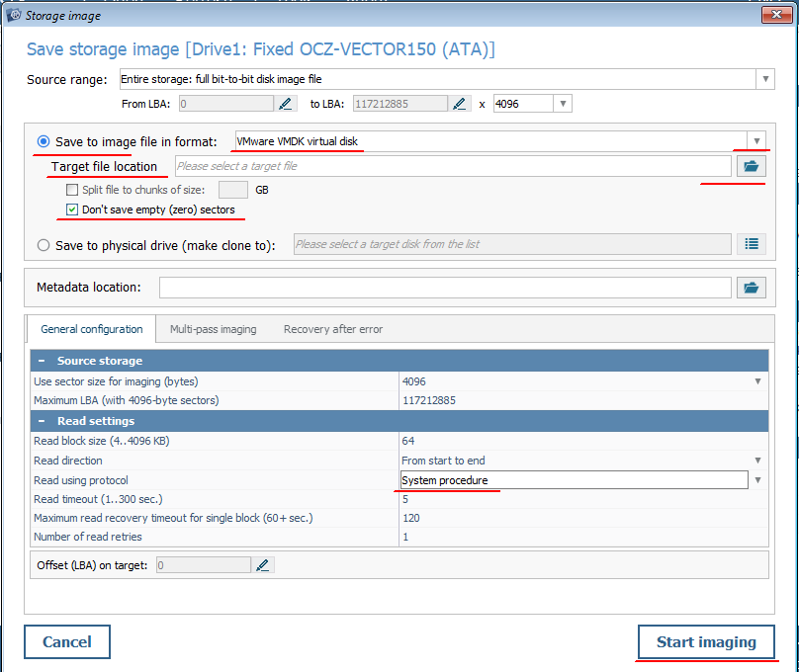Switch to the Multi-pass imaging tab
Image resolution: width=799 pixels, height=672 pixels.
pyautogui.click(x=213, y=329)
